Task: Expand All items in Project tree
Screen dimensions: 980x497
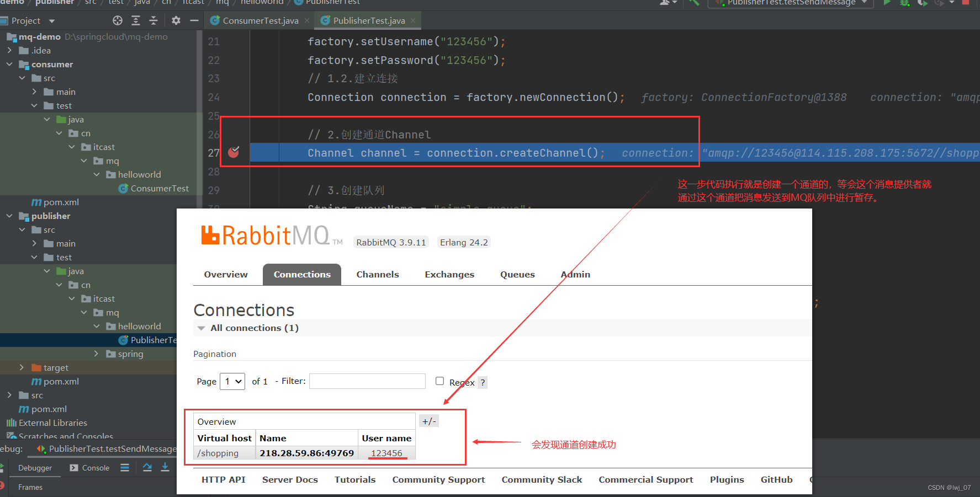Action: (135, 20)
